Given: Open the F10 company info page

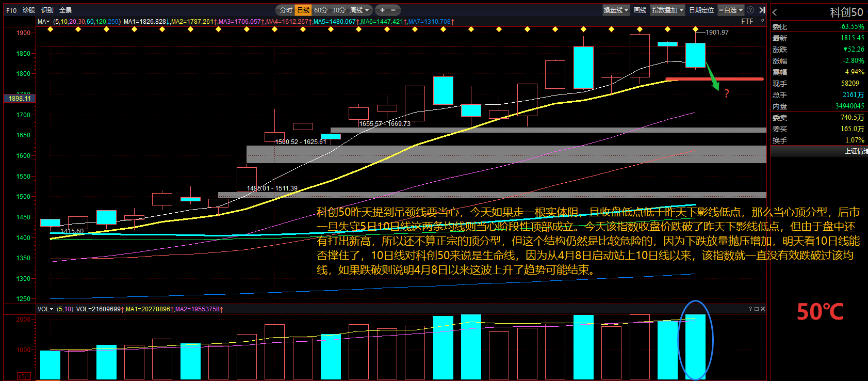Looking at the screenshot, I should coord(11,10).
